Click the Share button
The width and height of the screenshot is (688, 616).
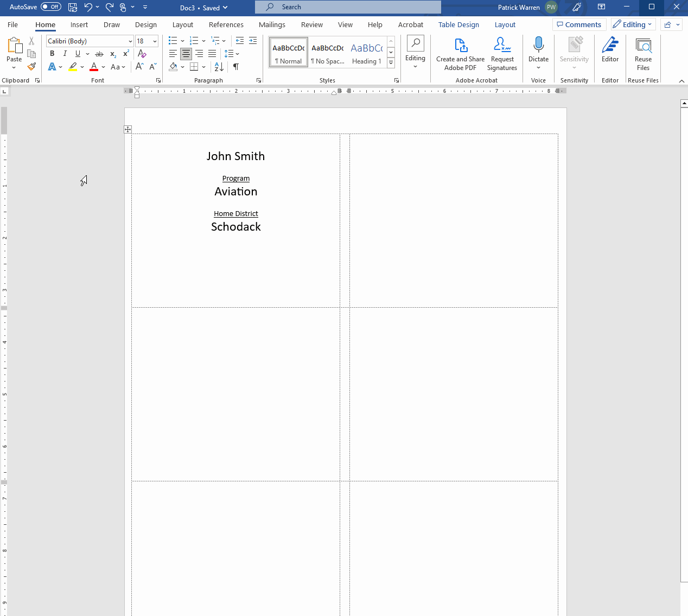[671, 24]
